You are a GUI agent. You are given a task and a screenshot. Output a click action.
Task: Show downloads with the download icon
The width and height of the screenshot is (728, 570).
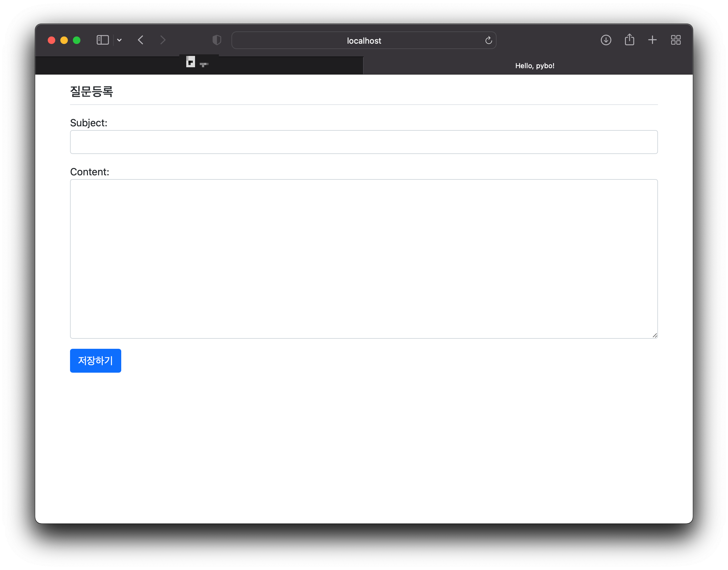pyautogui.click(x=606, y=40)
